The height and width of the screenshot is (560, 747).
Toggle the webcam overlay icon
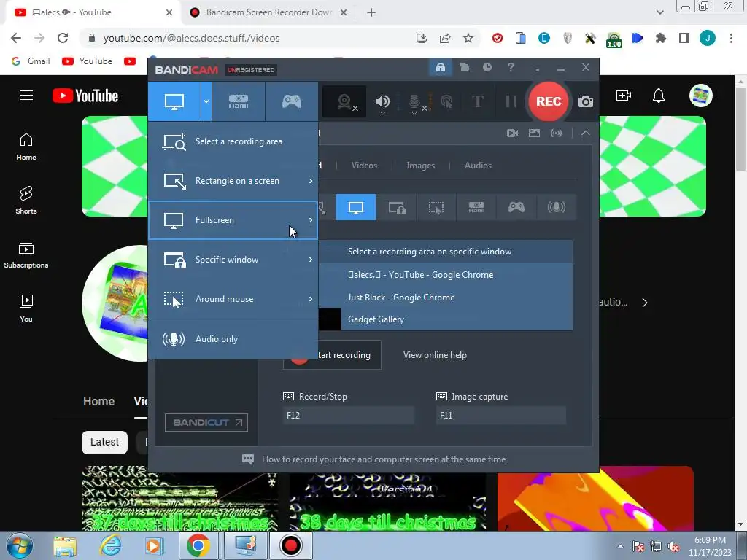click(x=345, y=101)
